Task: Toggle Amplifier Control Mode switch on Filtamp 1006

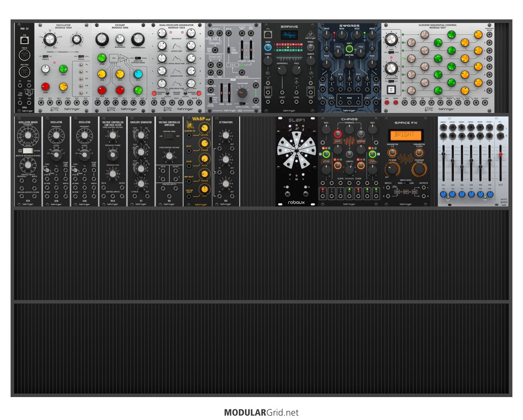Action: (138, 58)
